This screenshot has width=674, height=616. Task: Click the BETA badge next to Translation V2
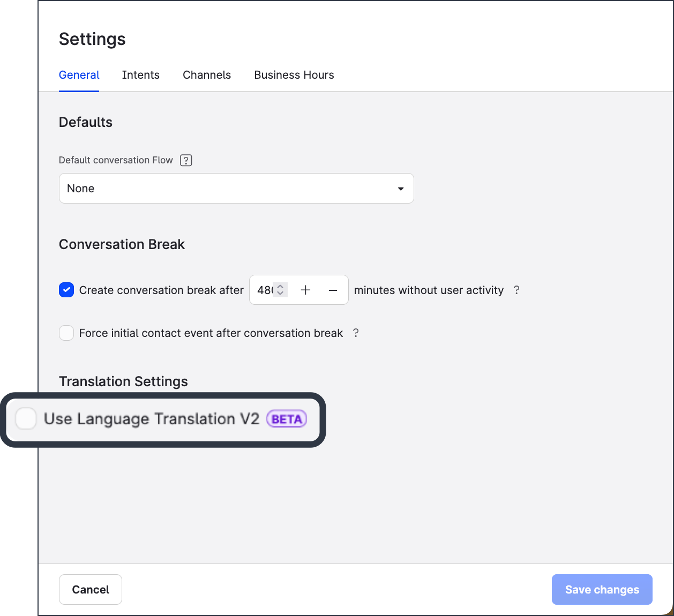point(287,419)
